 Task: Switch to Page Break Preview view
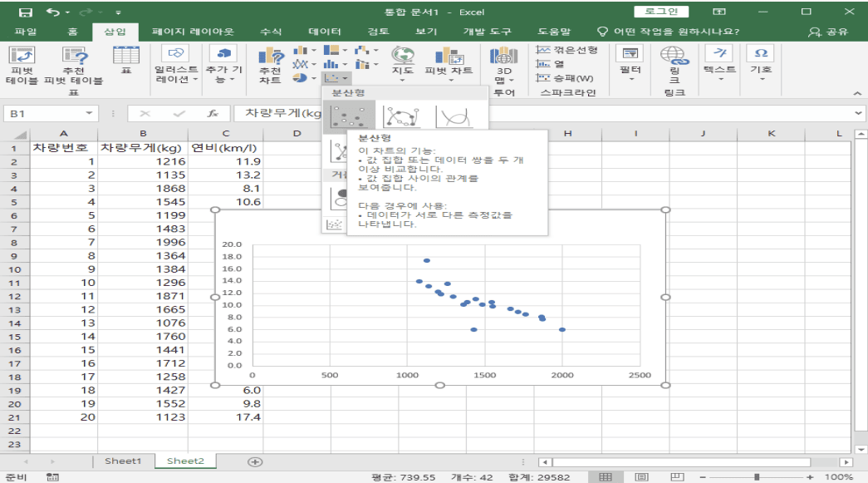[x=676, y=477]
